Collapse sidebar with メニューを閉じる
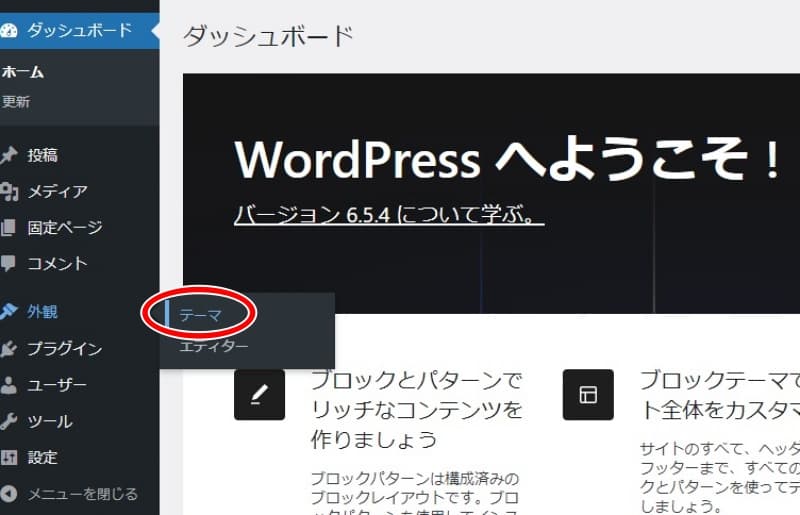 click(83, 494)
